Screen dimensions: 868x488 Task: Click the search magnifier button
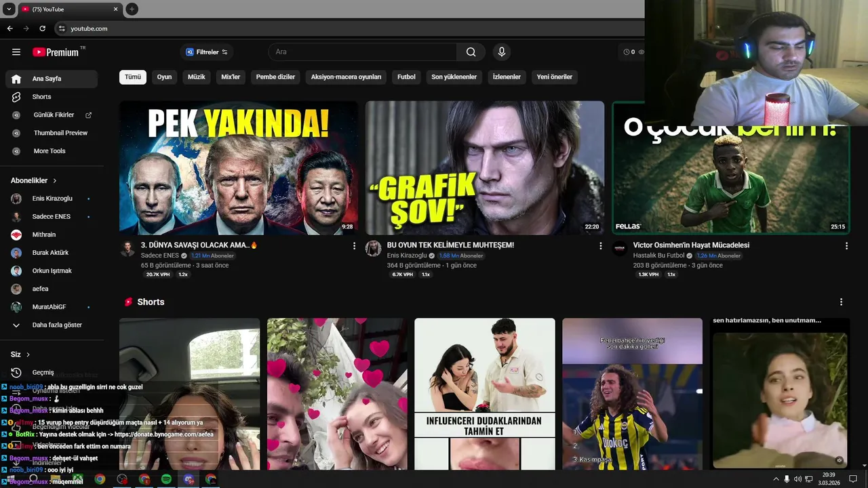(x=471, y=52)
